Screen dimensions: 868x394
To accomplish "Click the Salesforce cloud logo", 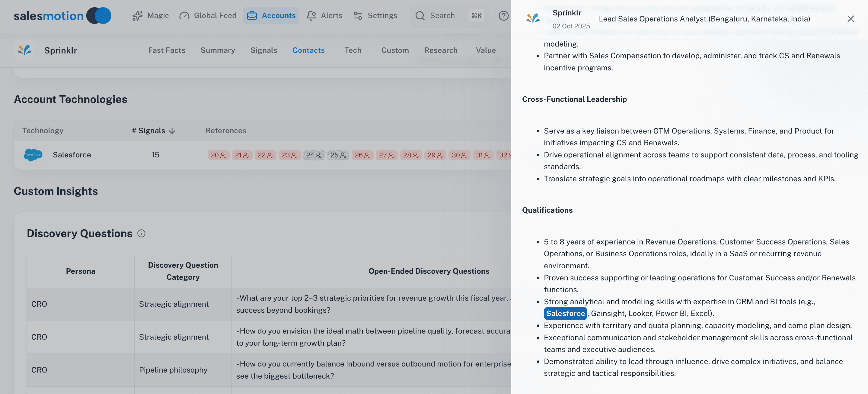I will [x=33, y=155].
